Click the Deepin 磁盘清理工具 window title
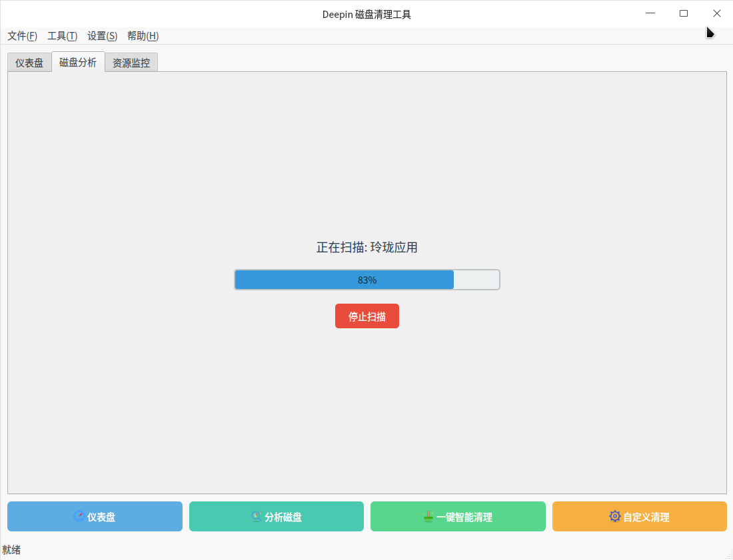733x560 pixels. click(x=366, y=15)
